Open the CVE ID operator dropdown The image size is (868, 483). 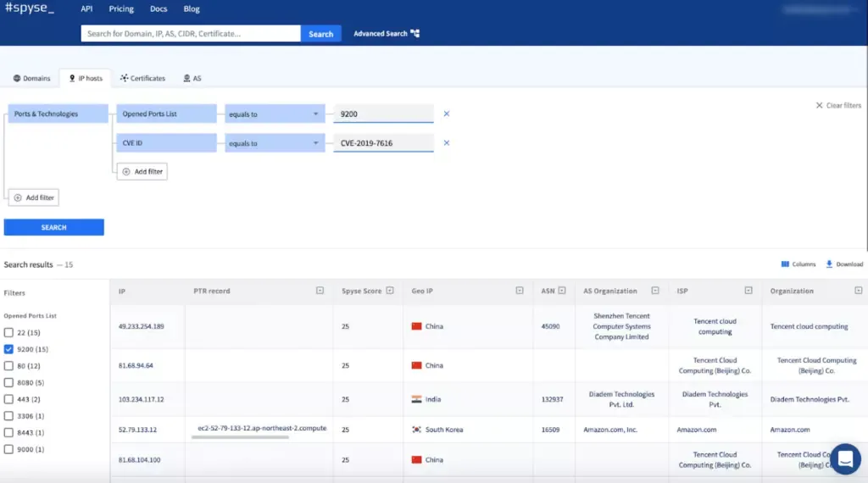tap(275, 142)
